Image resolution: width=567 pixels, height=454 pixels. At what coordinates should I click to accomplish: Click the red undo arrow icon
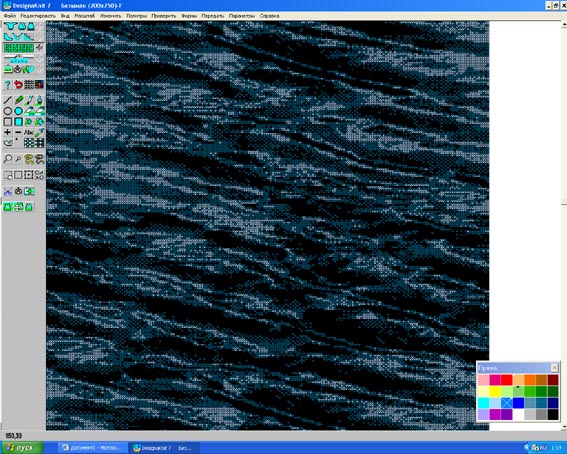18,85
